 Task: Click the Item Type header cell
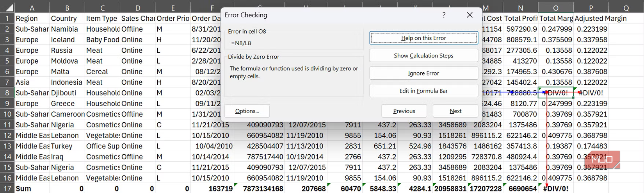[102, 18]
